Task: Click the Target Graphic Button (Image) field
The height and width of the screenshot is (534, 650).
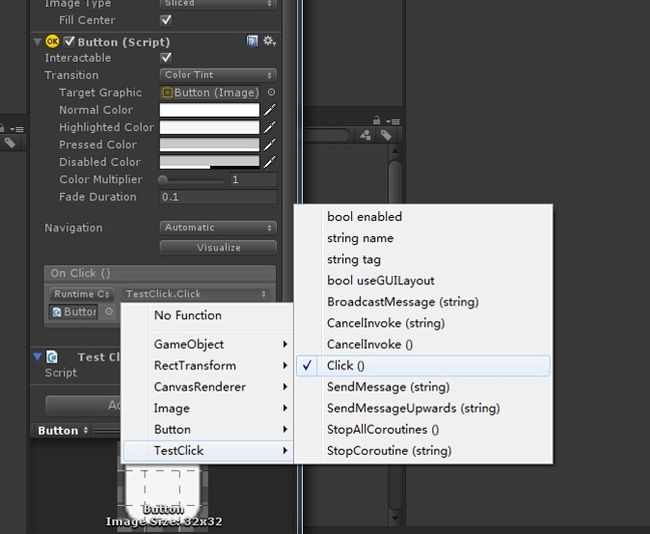Action: click(x=210, y=92)
